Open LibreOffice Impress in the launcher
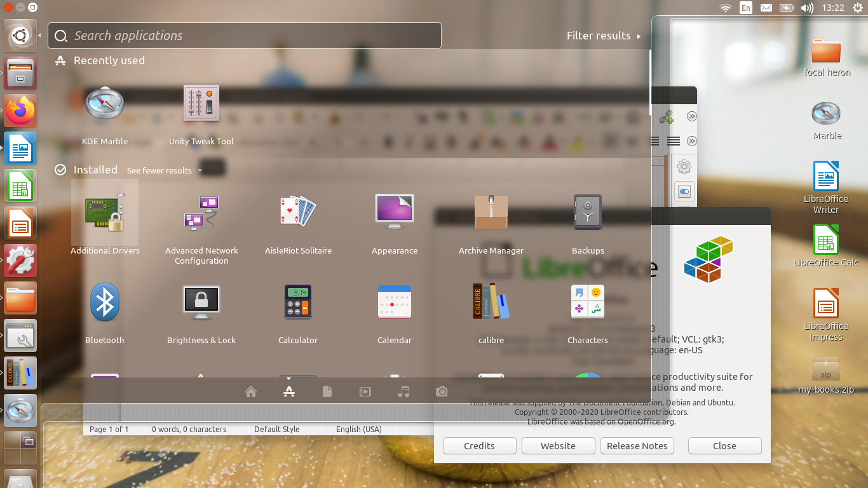This screenshot has height=488, width=868. click(21, 222)
